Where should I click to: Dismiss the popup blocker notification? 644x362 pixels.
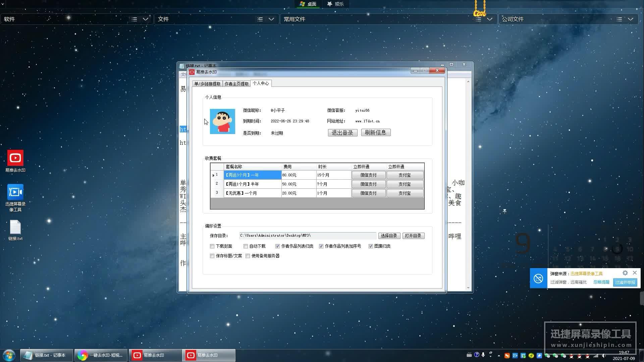coord(635,273)
